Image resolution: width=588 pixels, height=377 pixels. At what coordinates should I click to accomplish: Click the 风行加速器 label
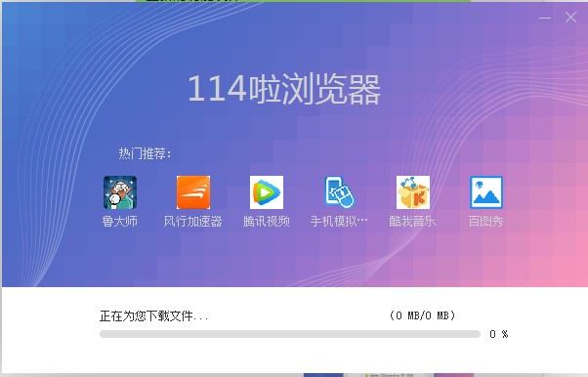point(193,222)
